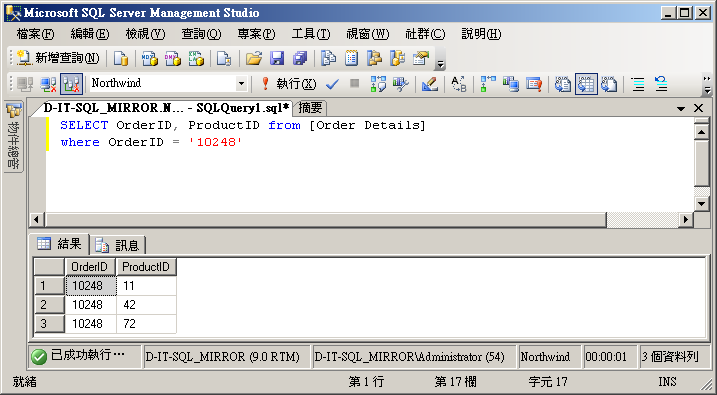Click the editor horizontal scrollbar track
The height and width of the screenshot is (395, 717).
[x=642, y=219]
